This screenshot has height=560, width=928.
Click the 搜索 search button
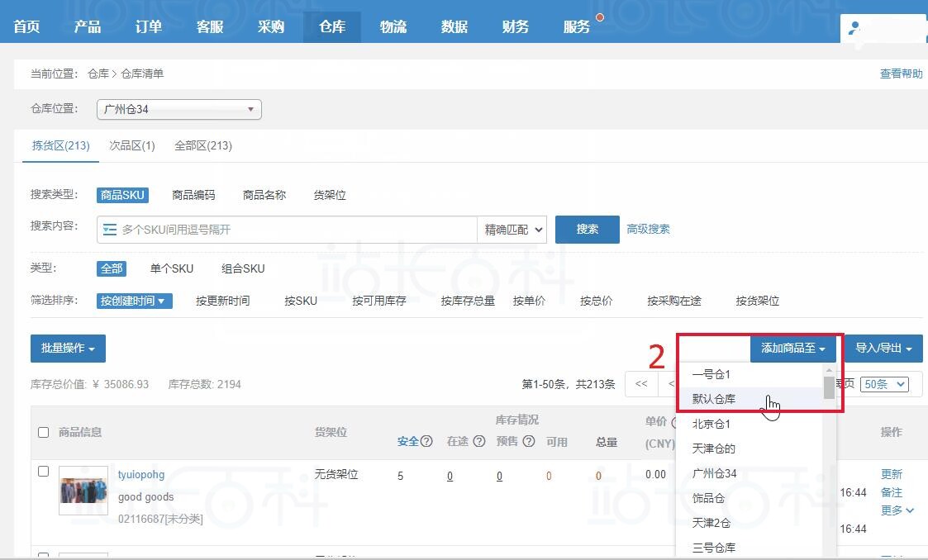pyautogui.click(x=587, y=229)
